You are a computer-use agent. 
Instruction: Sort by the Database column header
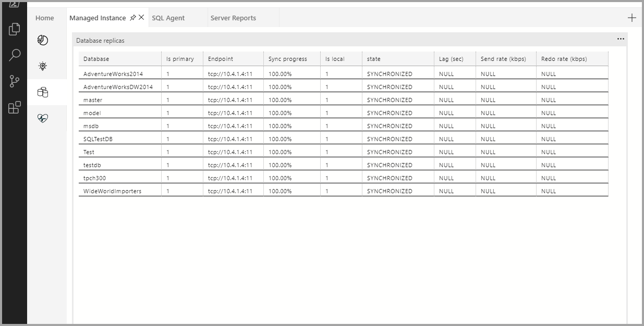coord(96,58)
